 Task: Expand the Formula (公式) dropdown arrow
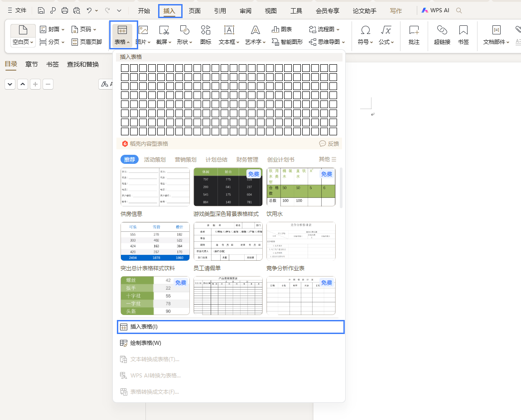tap(392, 42)
